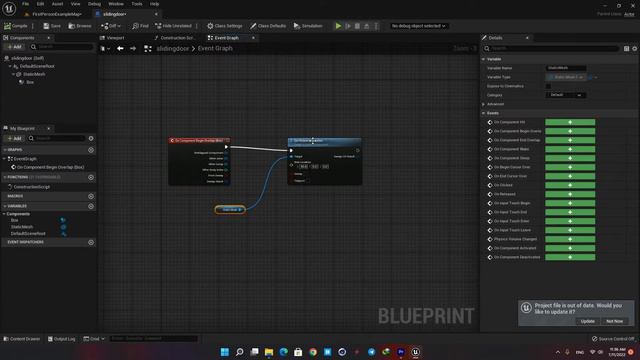Select On Component Begin Overlap (Box) entry

click(50, 167)
